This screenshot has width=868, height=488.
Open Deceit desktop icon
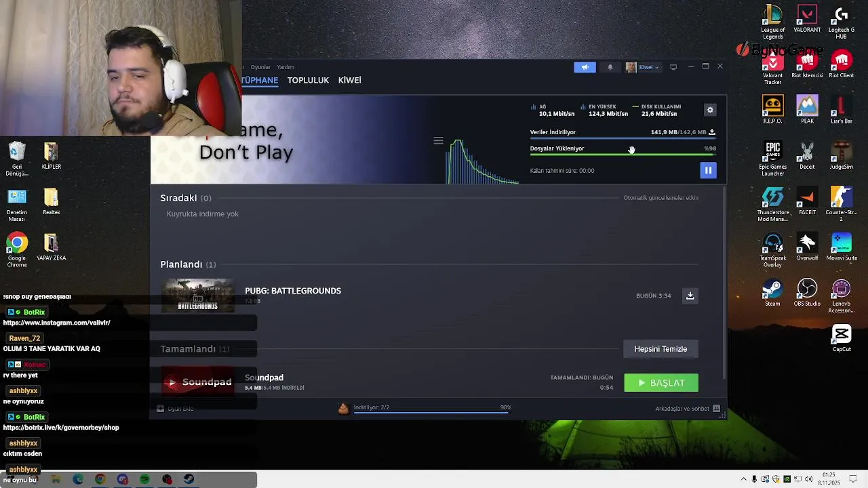(807, 156)
